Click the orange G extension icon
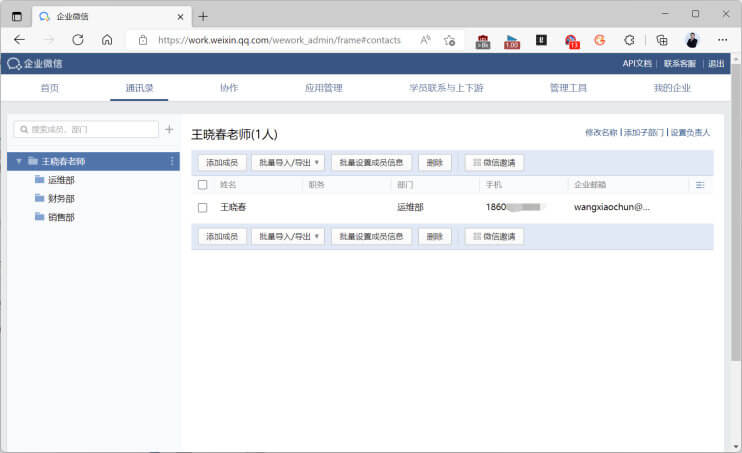The height and width of the screenshot is (453, 742). pos(600,40)
